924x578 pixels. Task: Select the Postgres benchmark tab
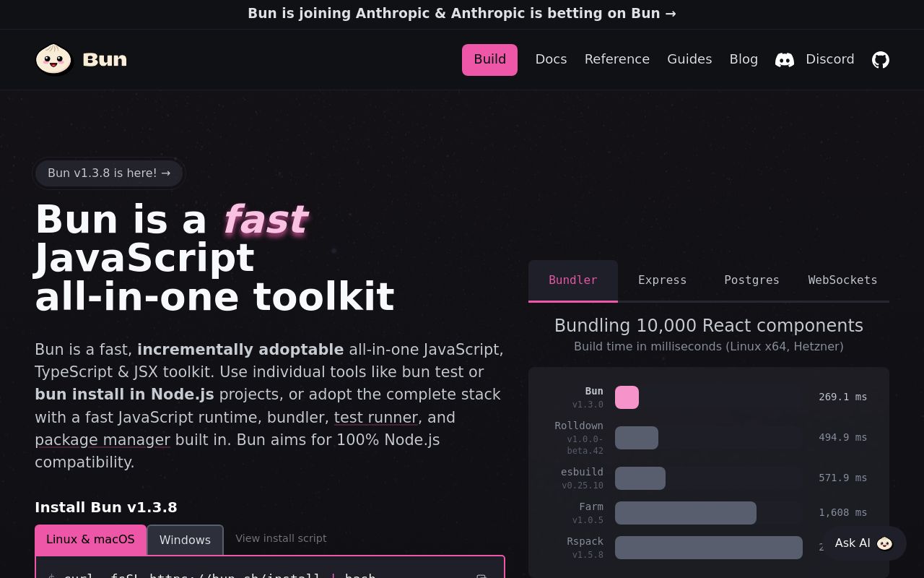coord(751,280)
